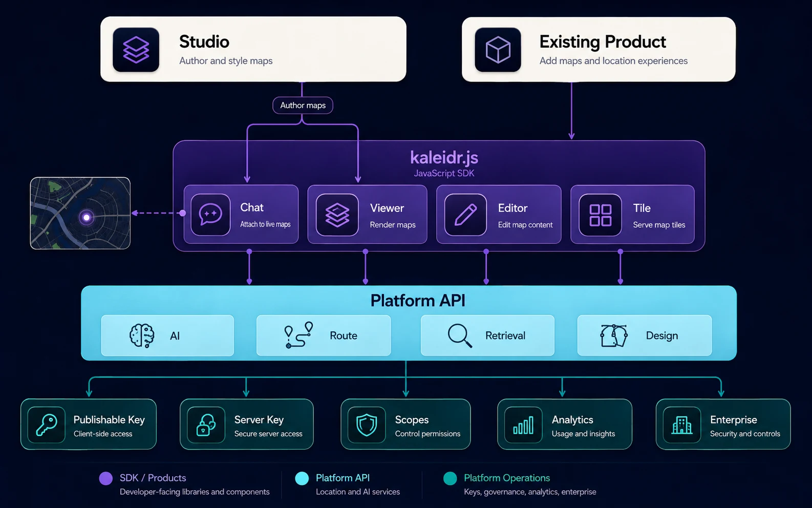Viewport: 812px width, 508px height.
Task: Click the "Author and style maps" text
Action: click(x=226, y=61)
